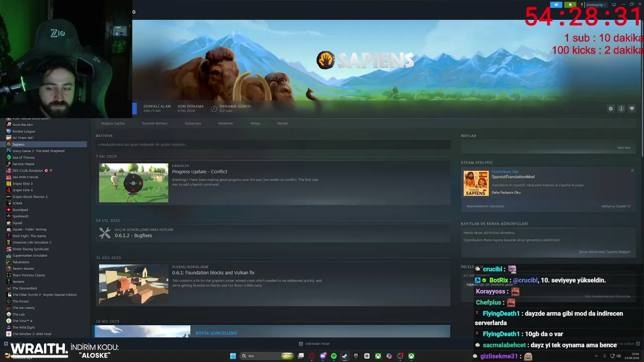Open Task View on the taskbar
Viewport: 644px width, 362px height.
tap(301, 356)
